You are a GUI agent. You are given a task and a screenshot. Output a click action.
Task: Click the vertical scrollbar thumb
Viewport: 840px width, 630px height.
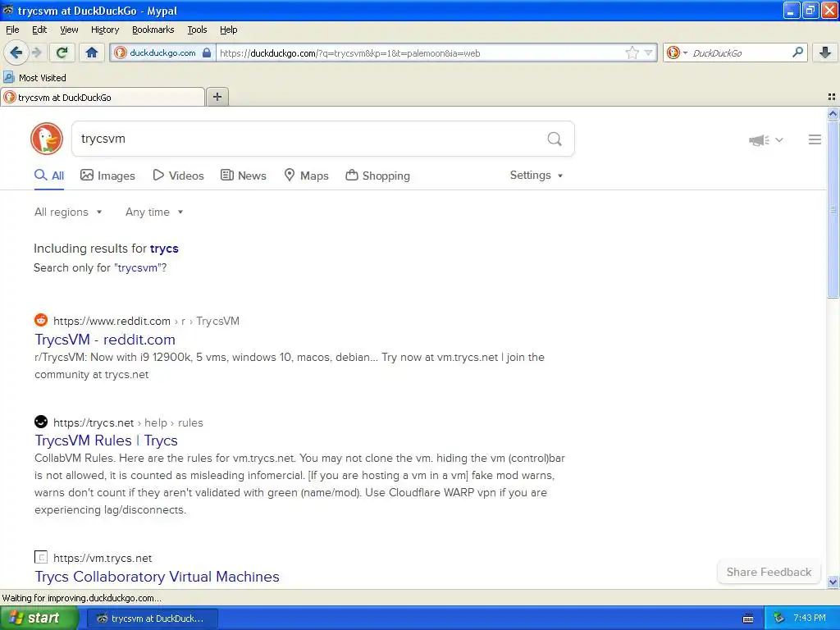(833, 209)
